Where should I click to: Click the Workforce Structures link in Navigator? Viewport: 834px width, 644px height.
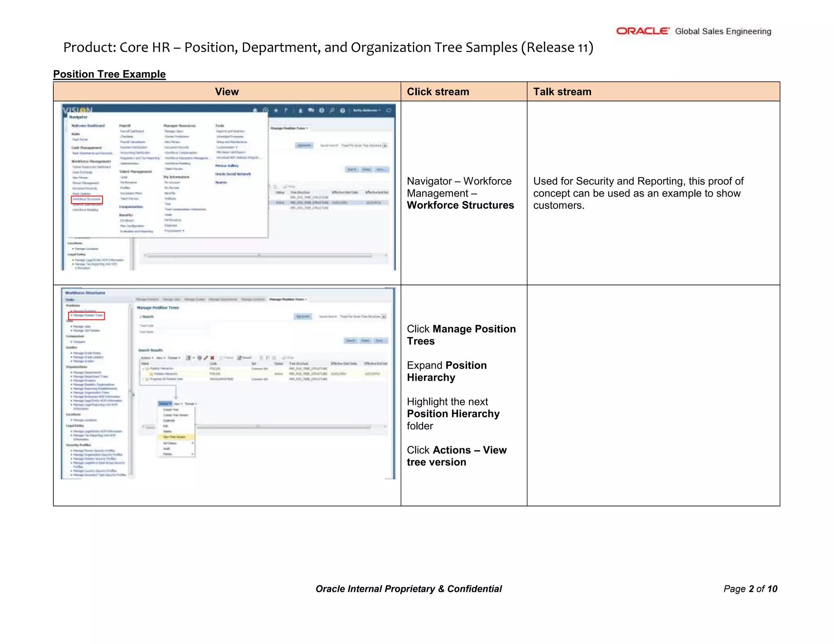[x=87, y=199]
